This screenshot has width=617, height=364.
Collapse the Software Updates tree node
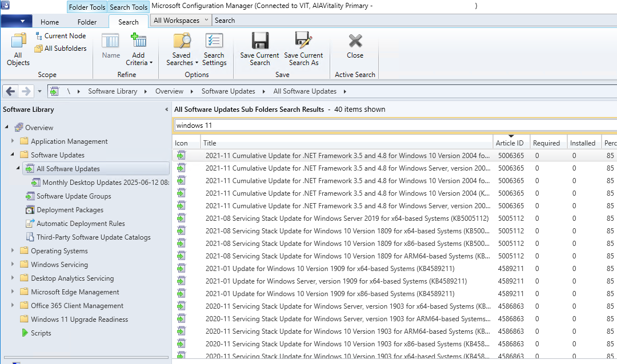click(x=12, y=155)
